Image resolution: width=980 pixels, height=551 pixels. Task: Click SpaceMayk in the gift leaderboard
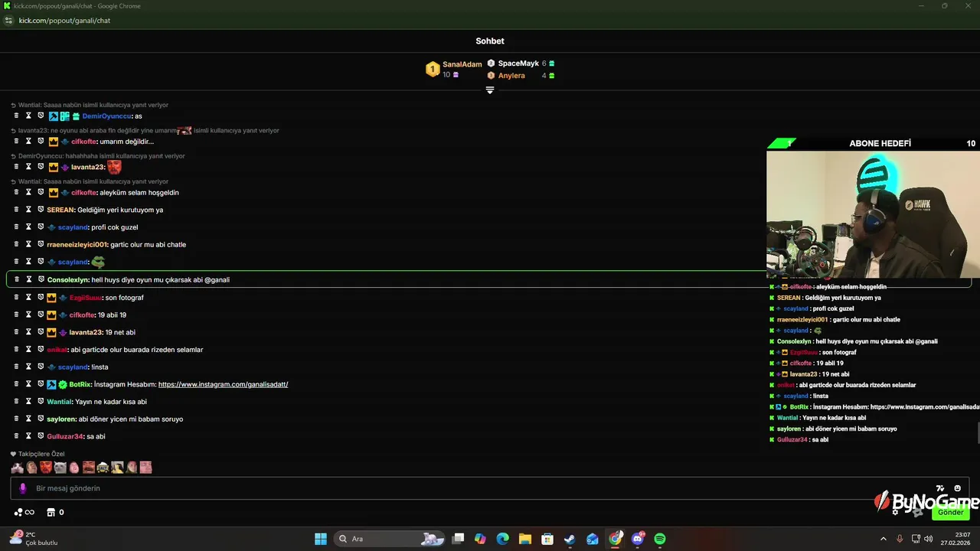(x=518, y=64)
